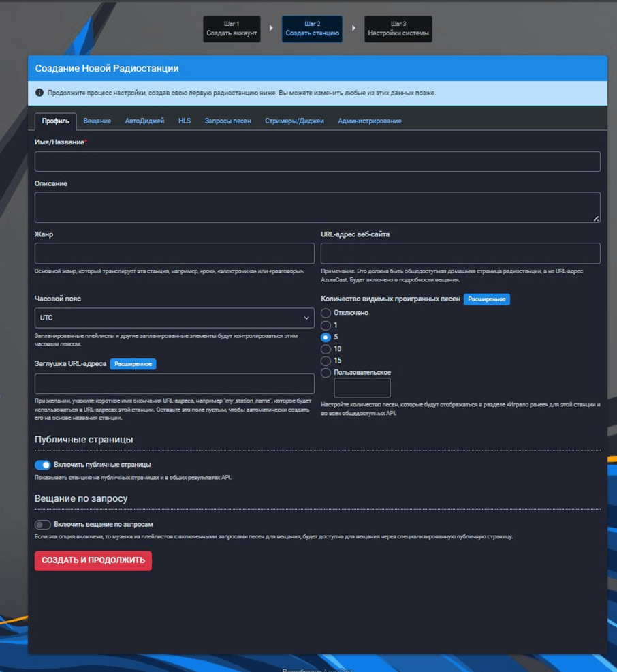Open the Стримеры/Диджеи tab
The height and width of the screenshot is (672, 617).
pos(294,121)
